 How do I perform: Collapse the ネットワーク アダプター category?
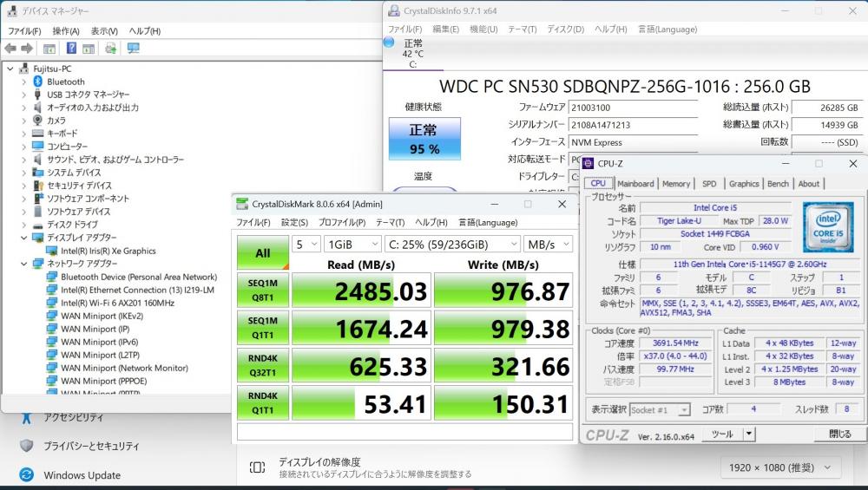tap(23, 264)
